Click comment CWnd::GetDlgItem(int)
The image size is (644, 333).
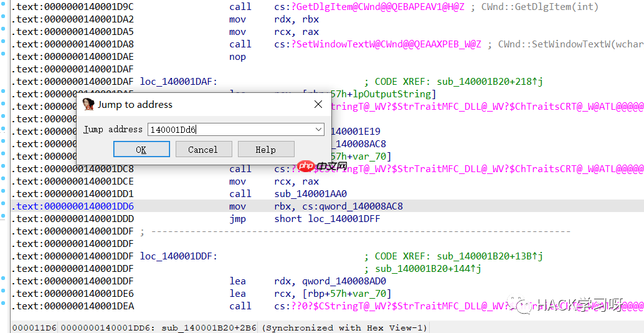540,7
